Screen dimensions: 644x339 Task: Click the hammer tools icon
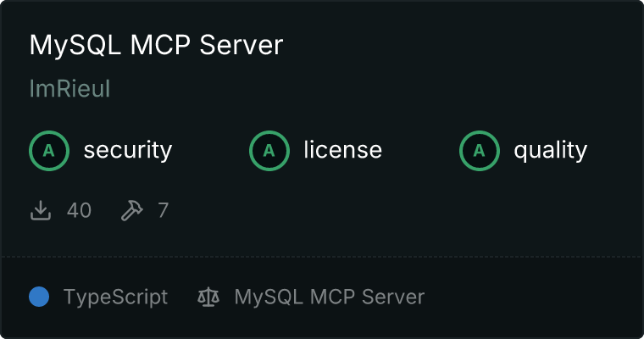(x=132, y=210)
